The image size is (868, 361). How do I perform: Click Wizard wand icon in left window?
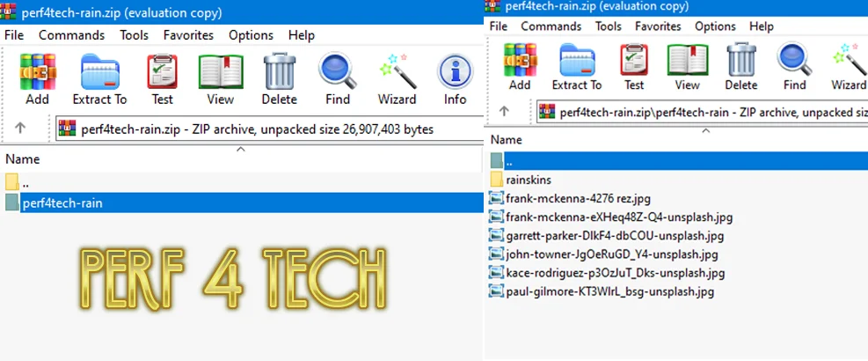(x=397, y=71)
